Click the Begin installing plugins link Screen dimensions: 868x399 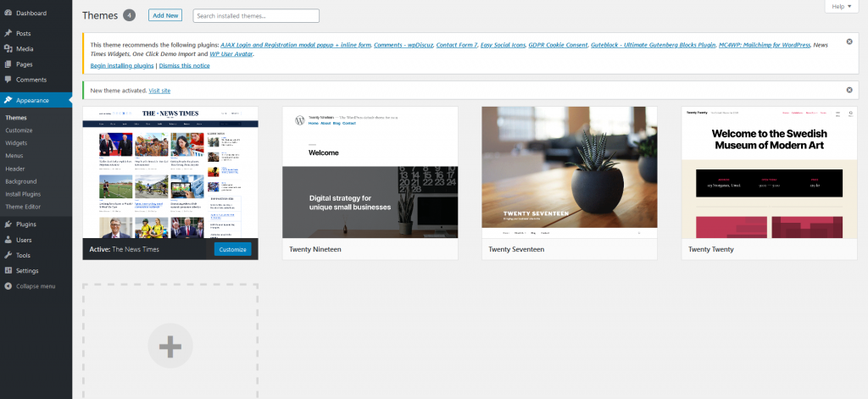pos(122,66)
